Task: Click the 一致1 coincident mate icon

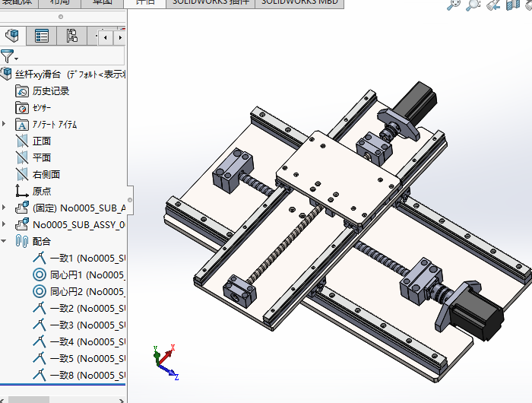Action: 40,258
